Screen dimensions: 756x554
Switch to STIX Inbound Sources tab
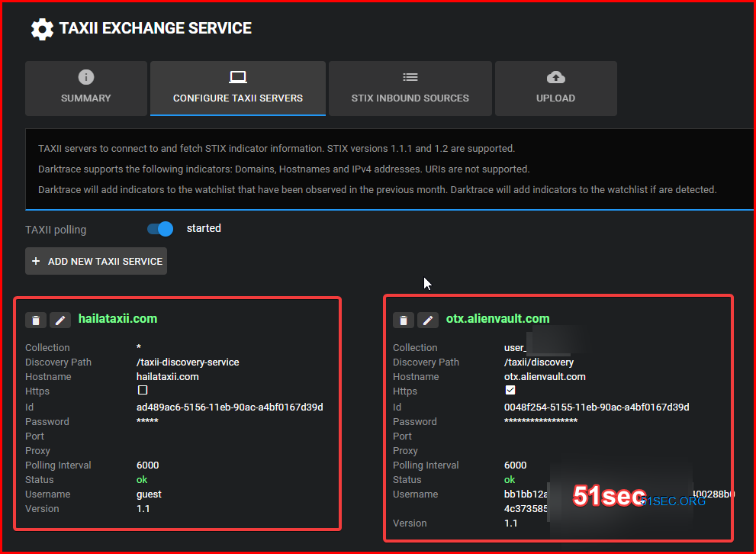coord(410,89)
